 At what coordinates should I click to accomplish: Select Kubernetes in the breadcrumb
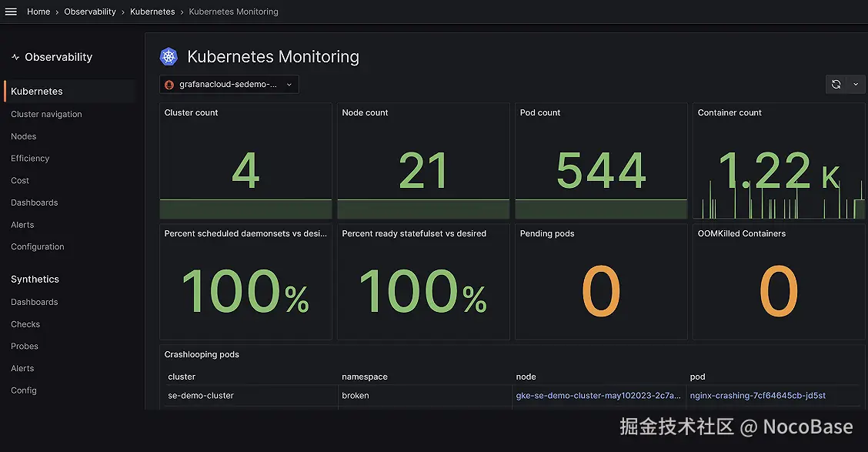click(x=152, y=12)
